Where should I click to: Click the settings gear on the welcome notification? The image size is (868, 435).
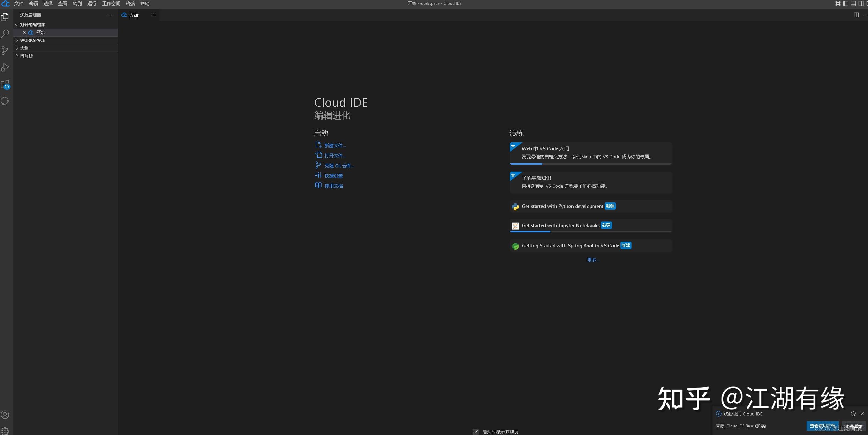(853, 413)
